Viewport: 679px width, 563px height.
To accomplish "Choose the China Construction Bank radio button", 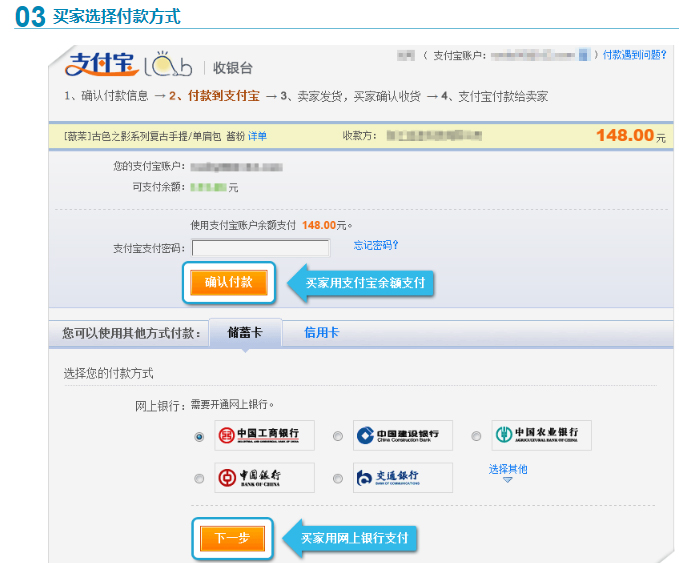I will coord(338,436).
